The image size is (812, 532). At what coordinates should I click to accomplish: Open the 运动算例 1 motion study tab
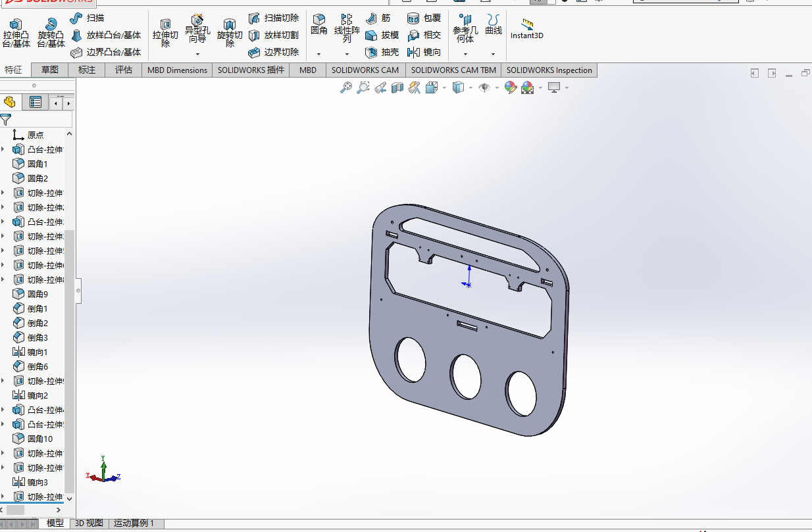[134, 523]
